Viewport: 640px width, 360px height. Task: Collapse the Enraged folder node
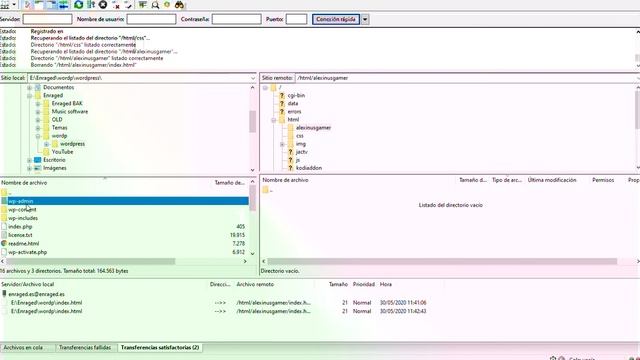click(29, 96)
